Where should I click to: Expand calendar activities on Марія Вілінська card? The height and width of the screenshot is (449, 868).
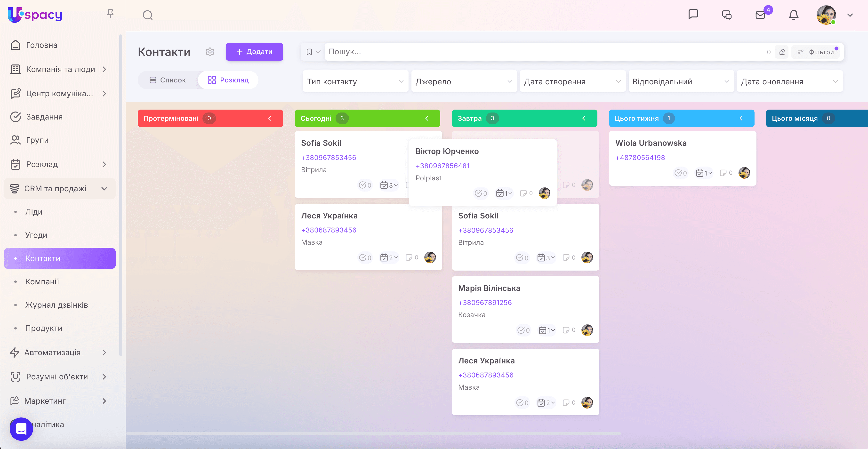coord(547,330)
